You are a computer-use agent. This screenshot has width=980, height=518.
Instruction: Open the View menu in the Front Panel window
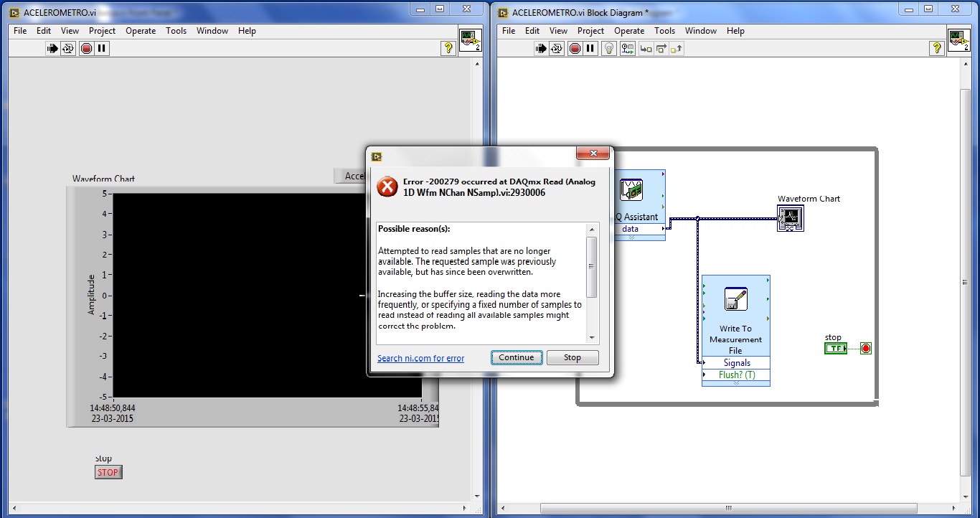pos(70,31)
